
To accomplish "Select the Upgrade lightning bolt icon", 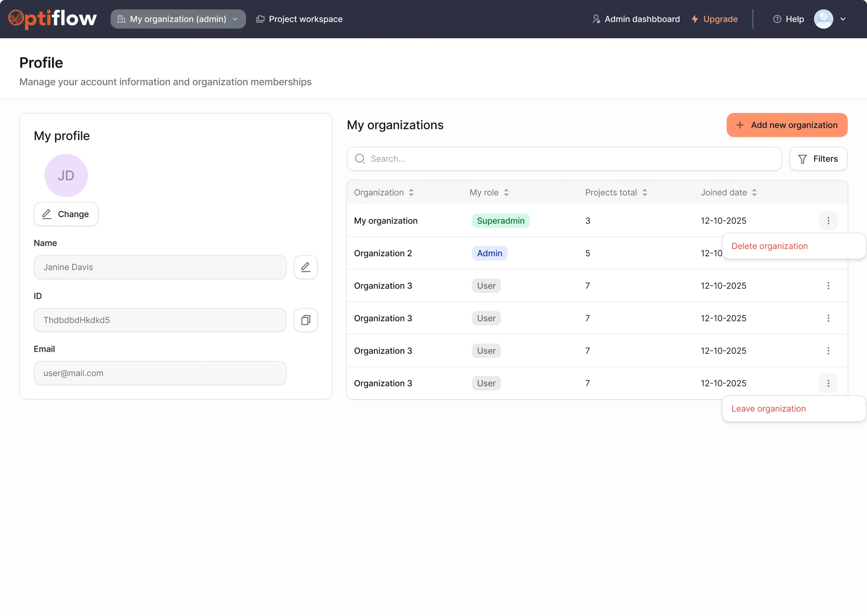I will (x=695, y=18).
